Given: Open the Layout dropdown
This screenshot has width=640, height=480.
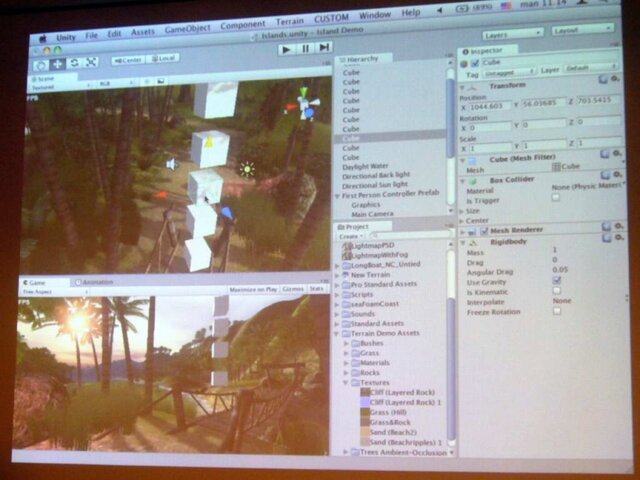Looking at the screenshot, I should [x=582, y=30].
